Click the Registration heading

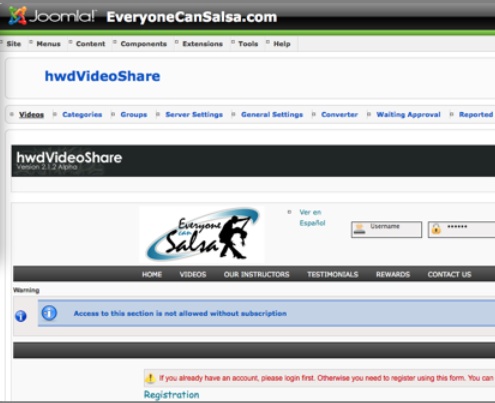pos(171,395)
